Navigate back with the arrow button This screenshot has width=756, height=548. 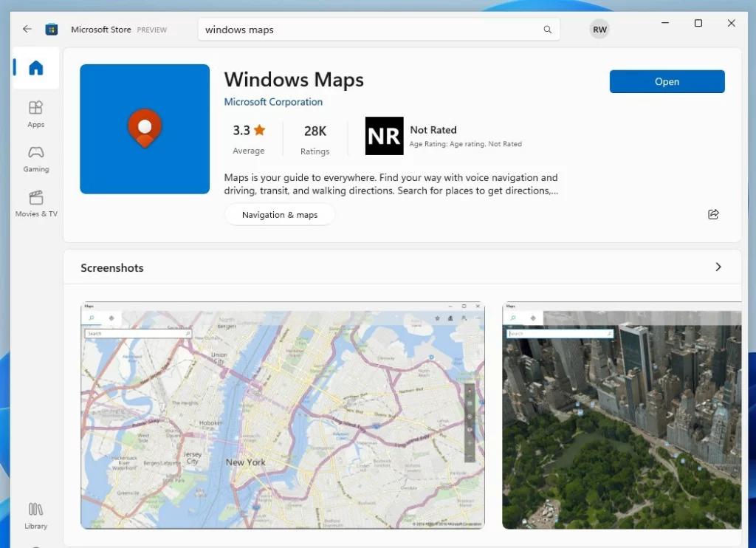click(27, 29)
